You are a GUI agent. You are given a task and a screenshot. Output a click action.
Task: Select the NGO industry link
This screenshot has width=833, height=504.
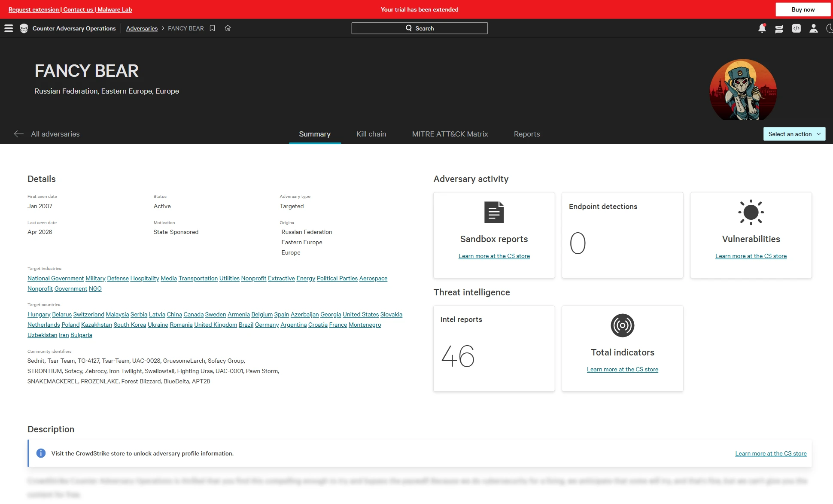click(95, 288)
